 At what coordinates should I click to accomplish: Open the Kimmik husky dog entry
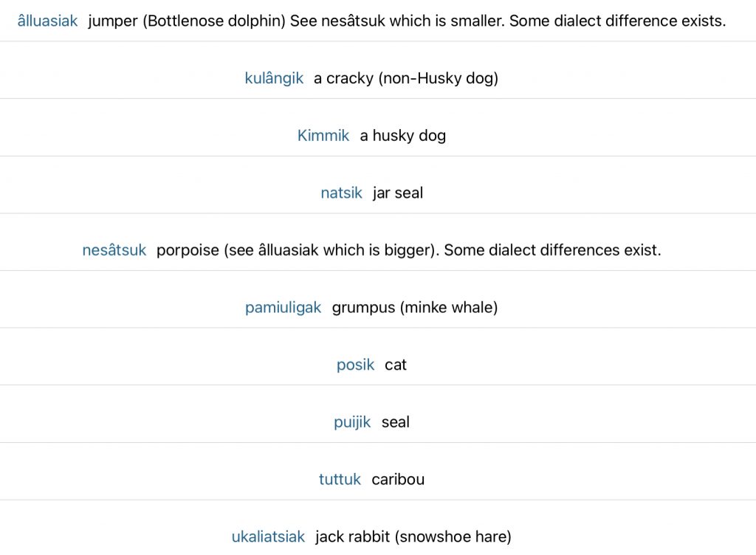[323, 135]
